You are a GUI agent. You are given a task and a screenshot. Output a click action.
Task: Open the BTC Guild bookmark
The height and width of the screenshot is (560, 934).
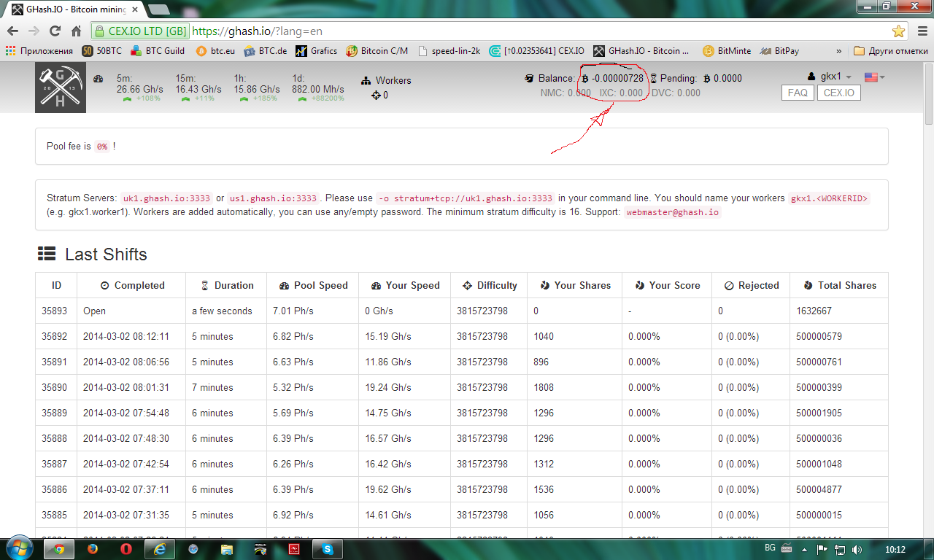point(158,51)
